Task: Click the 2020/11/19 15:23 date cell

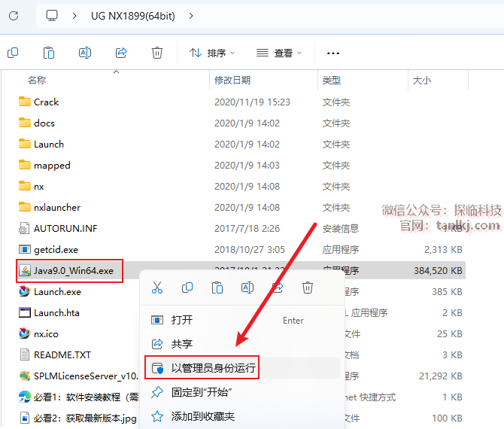Action: [x=252, y=102]
